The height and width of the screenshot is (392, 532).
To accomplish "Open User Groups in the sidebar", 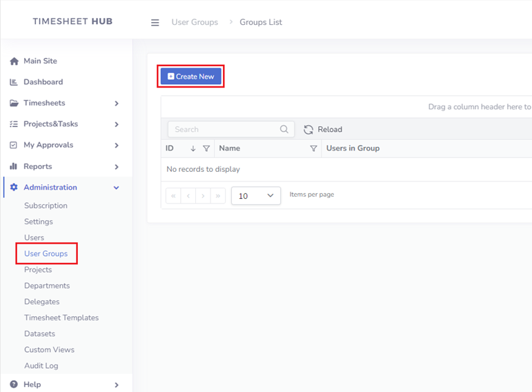I will click(46, 254).
